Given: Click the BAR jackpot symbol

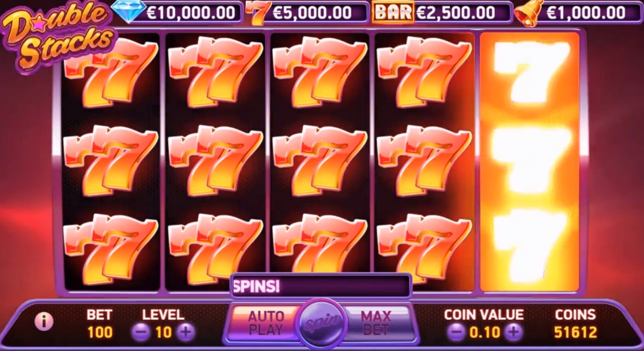Looking at the screenshot, I should pos(393,12).
